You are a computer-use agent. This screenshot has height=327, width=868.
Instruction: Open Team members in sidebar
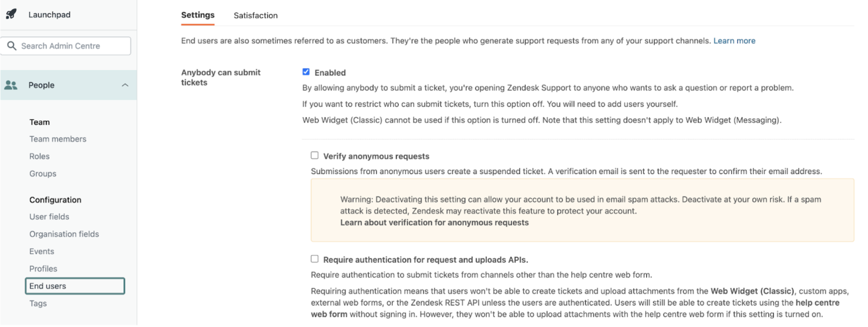pos(58,139)
